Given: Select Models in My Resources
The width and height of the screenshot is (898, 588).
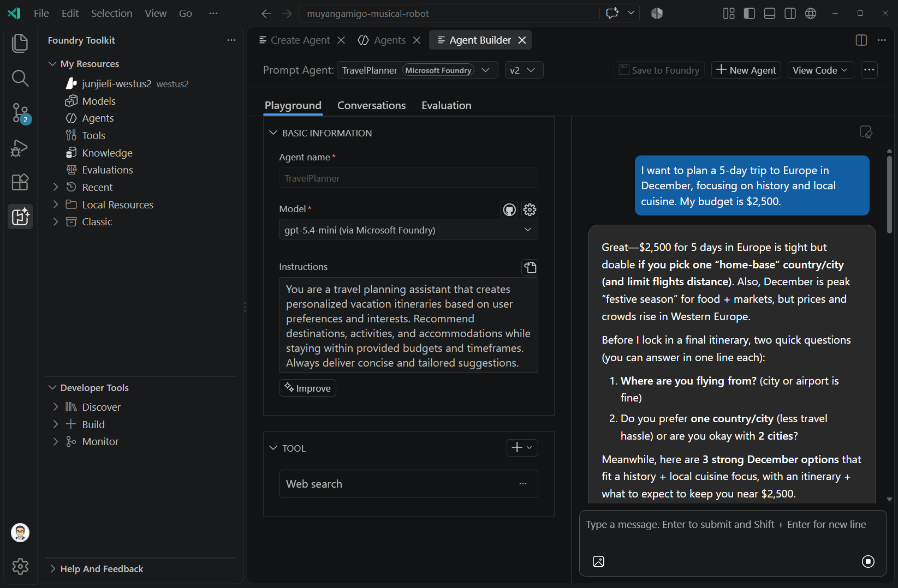Looking at the screenshot, I should pyautogui.click(x=98, y=101).
